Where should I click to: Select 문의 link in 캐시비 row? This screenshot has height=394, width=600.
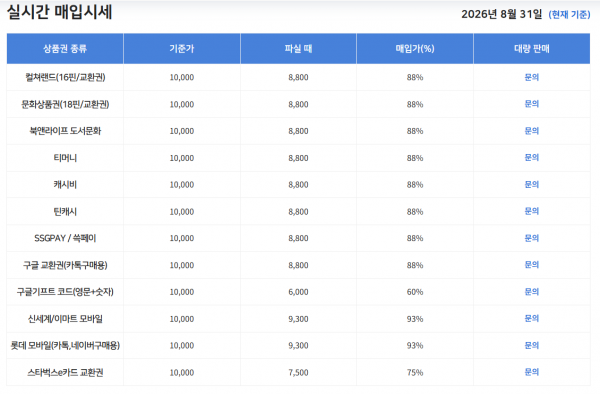pos(532,184)
